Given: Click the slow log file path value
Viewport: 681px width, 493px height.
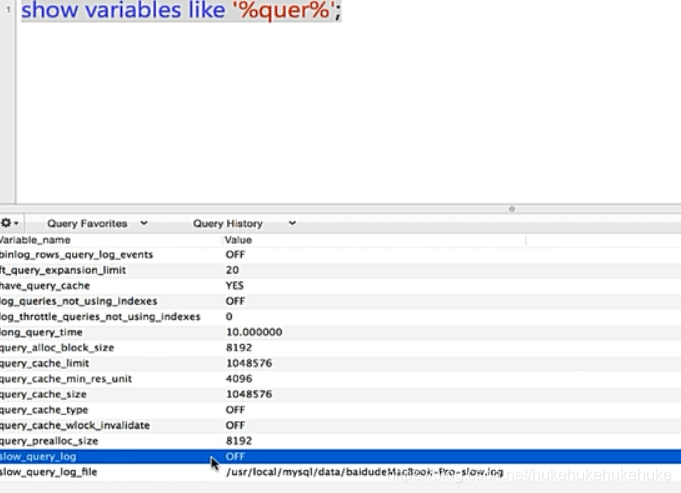Looking at the screenshot, I should click(x=364, y=472).
